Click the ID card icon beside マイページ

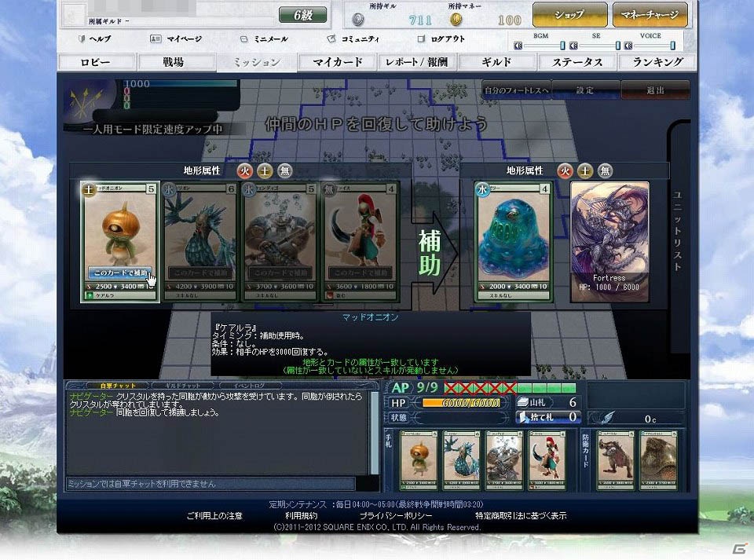click(x=156, y=39)
